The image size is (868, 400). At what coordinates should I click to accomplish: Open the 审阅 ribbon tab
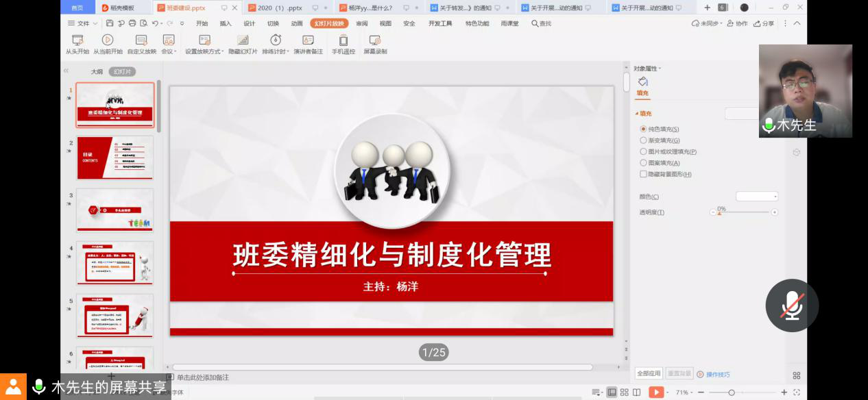coord(361,23)
